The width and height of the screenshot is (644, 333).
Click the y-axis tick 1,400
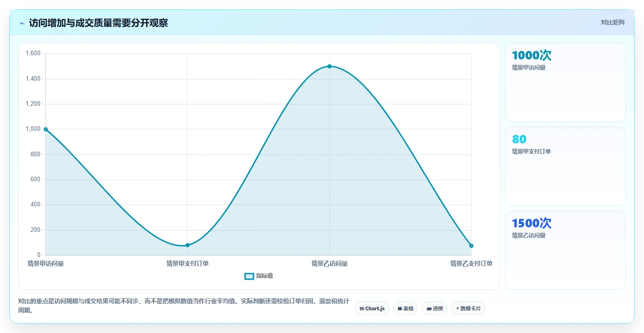click(x=33, y=79)
